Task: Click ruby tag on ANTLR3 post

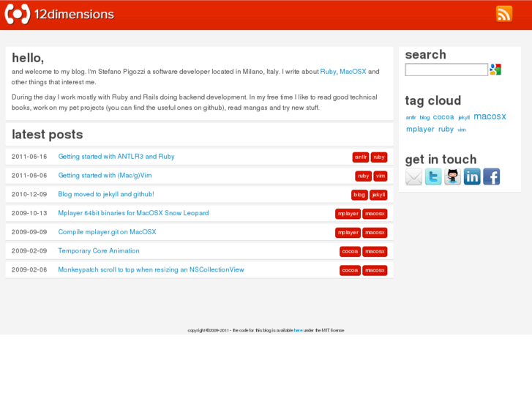Action: [x=379, y=157]
